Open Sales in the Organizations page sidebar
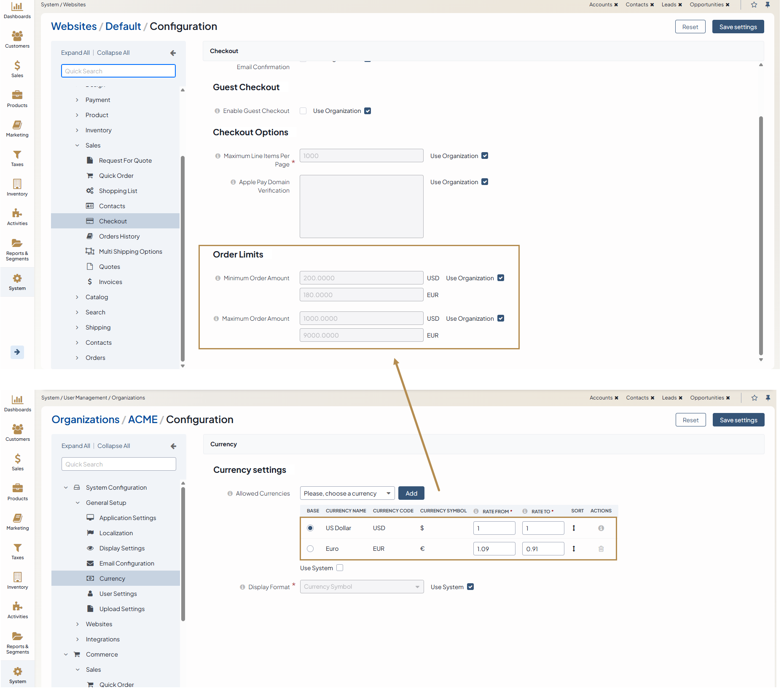The width and height of the screenshot is (784, 689). point(18,462)
